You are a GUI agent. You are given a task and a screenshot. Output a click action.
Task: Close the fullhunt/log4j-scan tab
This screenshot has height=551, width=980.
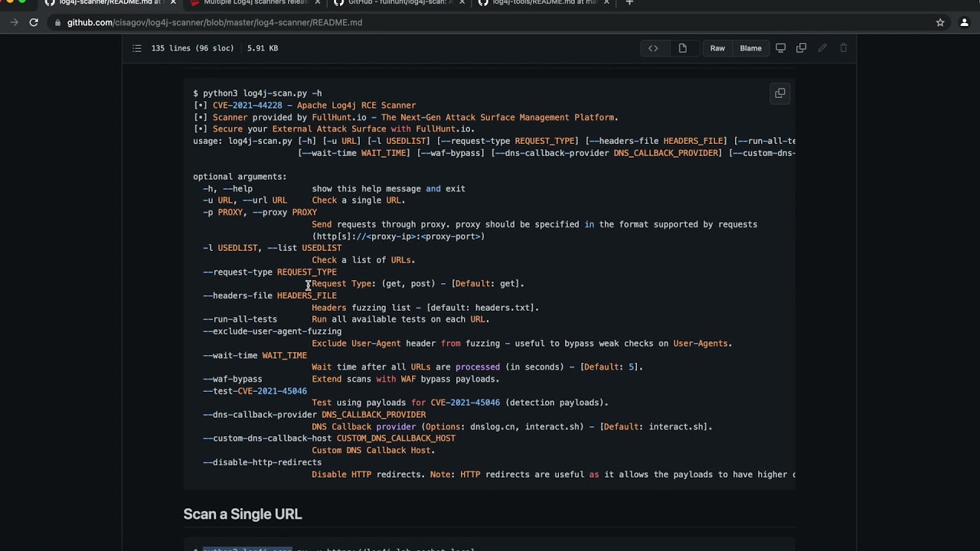pyautogui.click(x=462, y=2)
